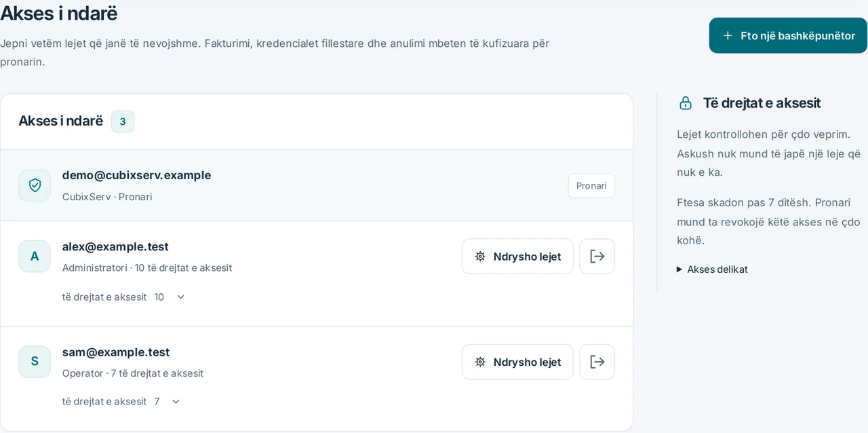Select the alex@example.test email text
868x433 pixels.
(x=115, y=246)
